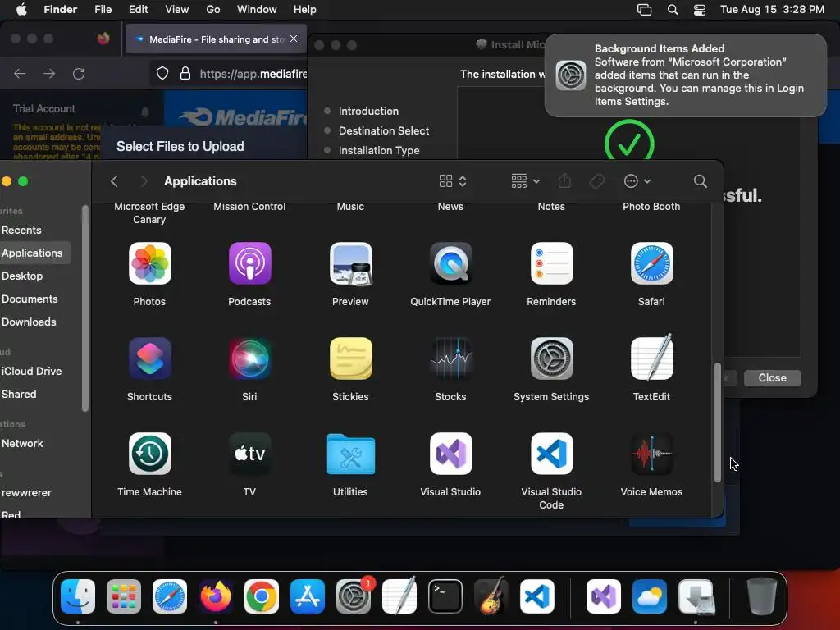Select the Utilities folder
The width and height of the screenshot is (840, 630).
350,454
